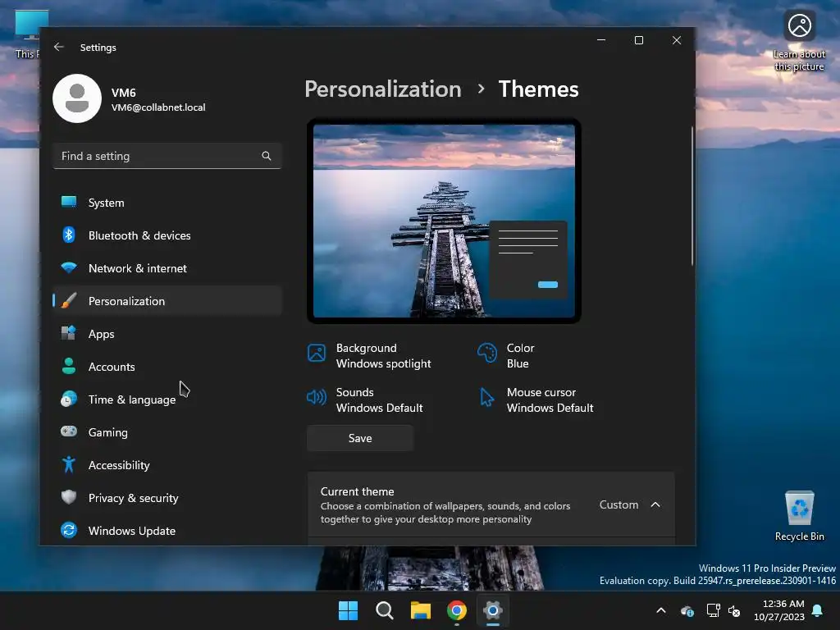This screenshot has width=840, height=630.
Task: Open the notification bell
Action: pos(818,610)
